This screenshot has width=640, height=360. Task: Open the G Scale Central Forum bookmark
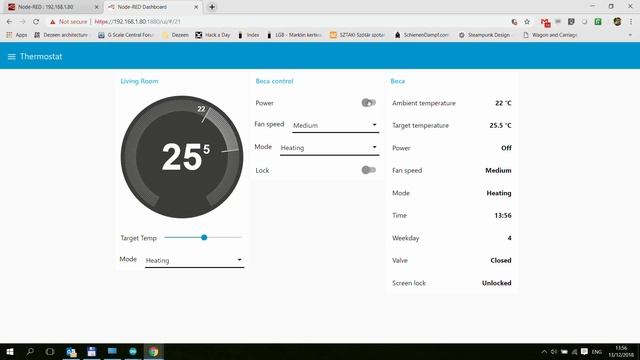point(126,35)
